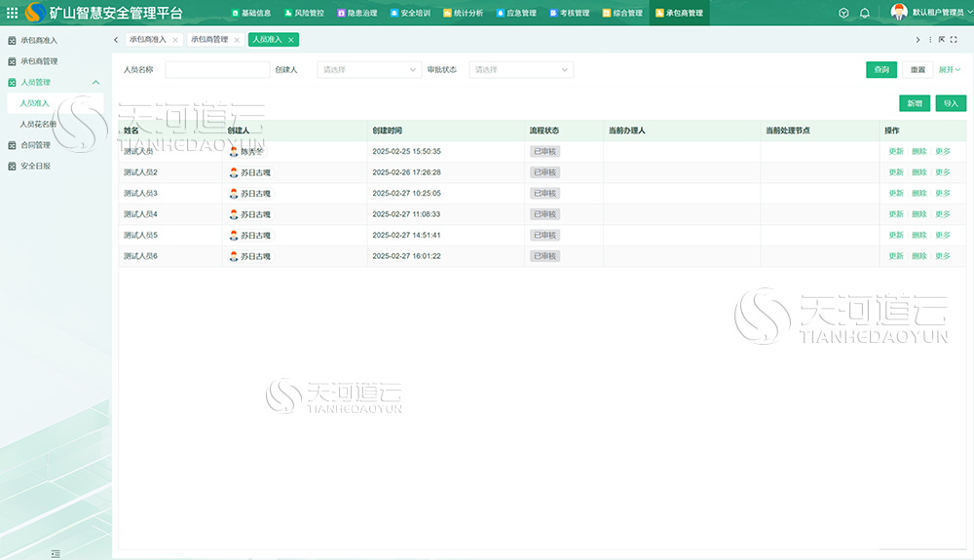Click 更新 for 测试人员2
This screenshot has width=974, height=560.
896,172
